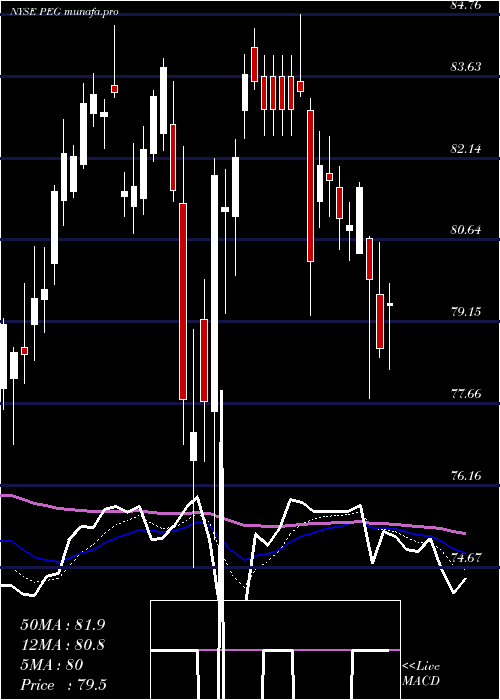Click the 50MA : 81.9 value
Image resolution: width=500 pixels, height=700 pixels.
pos(63,625)
